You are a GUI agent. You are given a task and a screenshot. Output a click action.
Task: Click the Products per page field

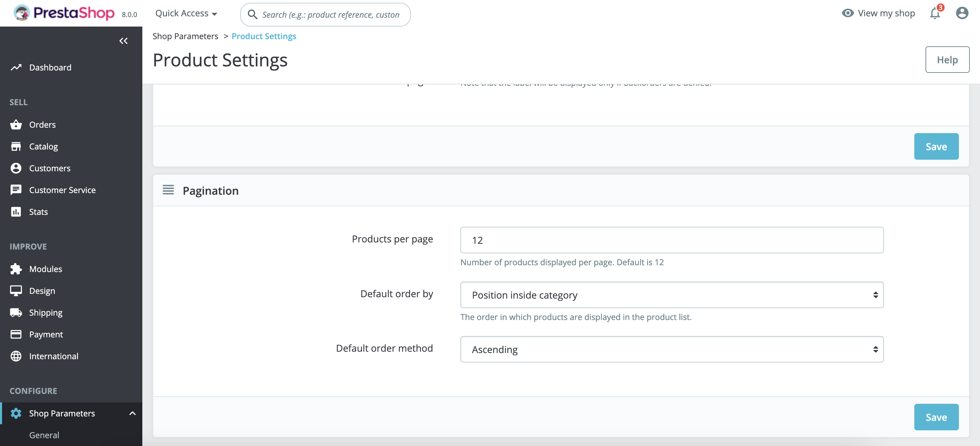[671, 240]
